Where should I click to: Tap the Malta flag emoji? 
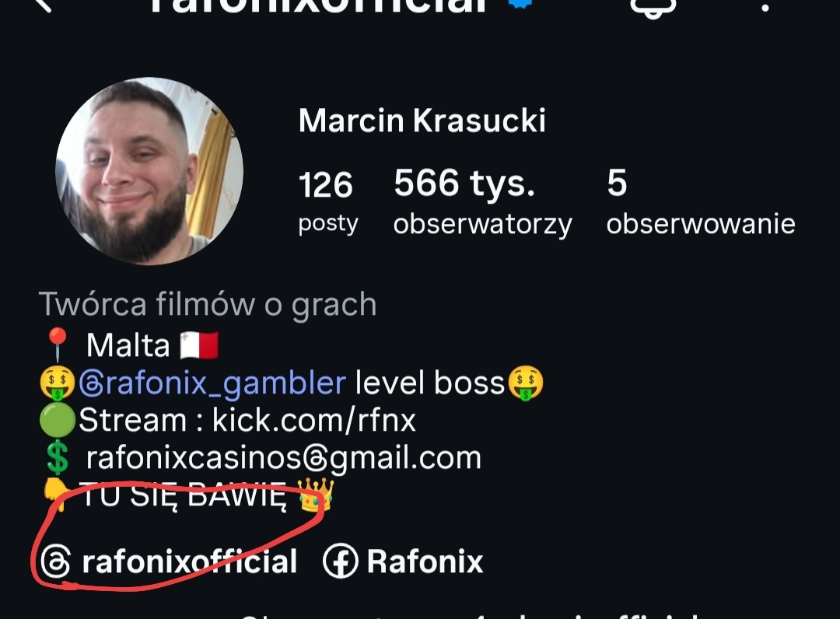199,344
